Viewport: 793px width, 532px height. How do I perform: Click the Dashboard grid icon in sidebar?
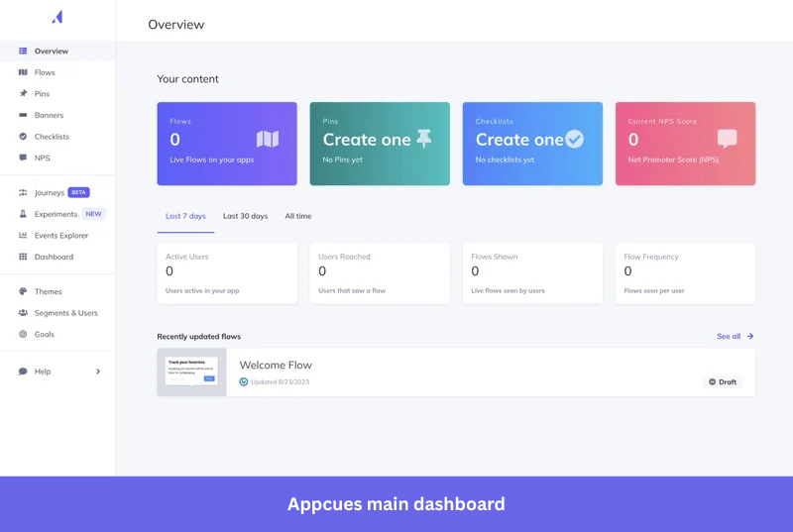point(23,257)
